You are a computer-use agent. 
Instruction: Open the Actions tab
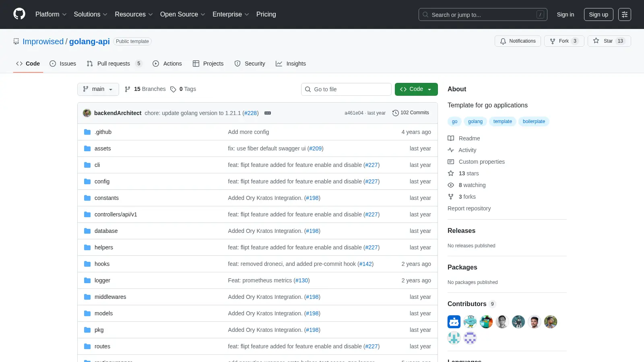click(x=167, y=64)
